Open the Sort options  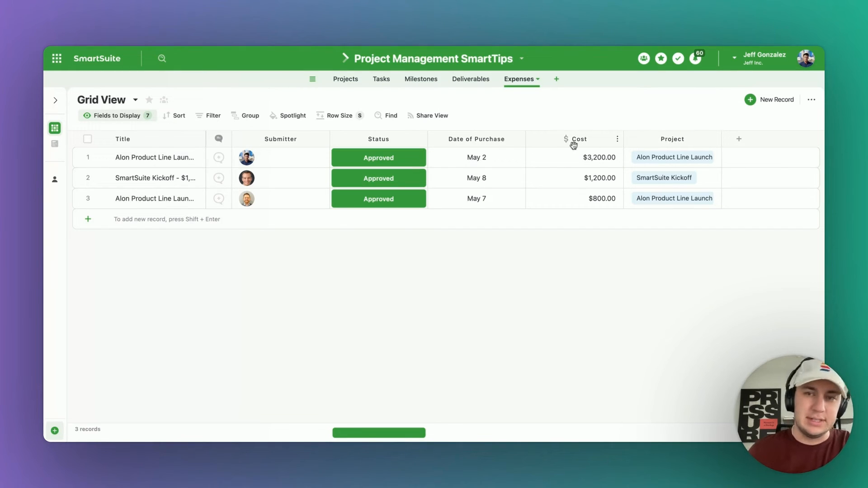pyautogui.click(x=174, y=116)
